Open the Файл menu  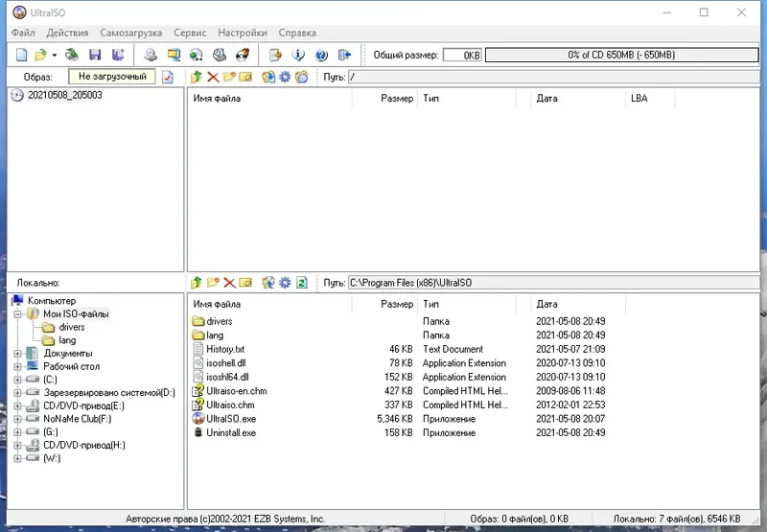coord(23,33)
